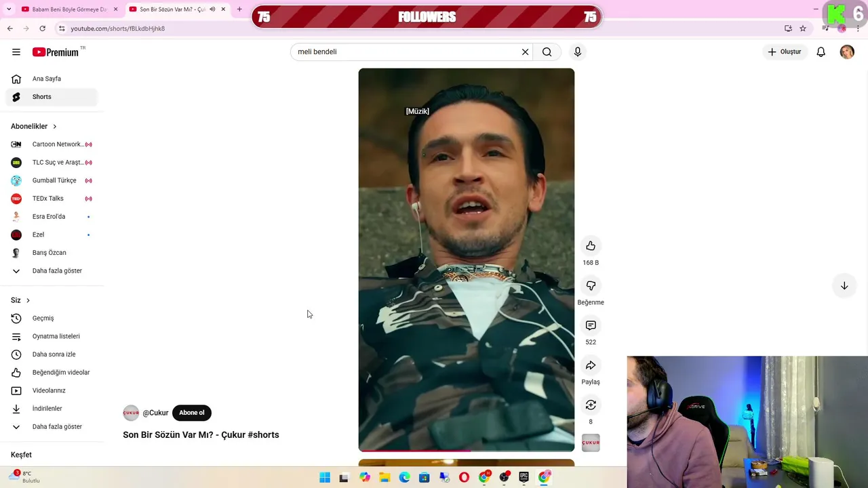Select Shorts in the sidebar
The image size is (868, 488).
pos(53,97)
